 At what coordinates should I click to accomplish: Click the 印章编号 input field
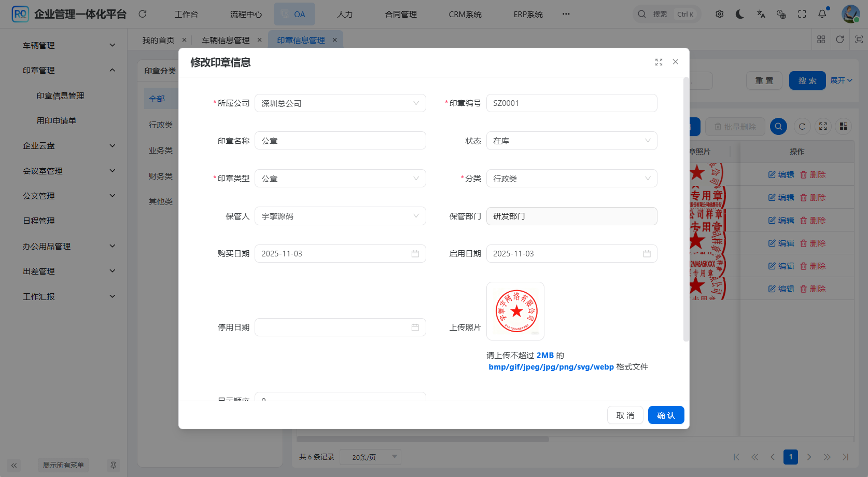click(571, 103)
